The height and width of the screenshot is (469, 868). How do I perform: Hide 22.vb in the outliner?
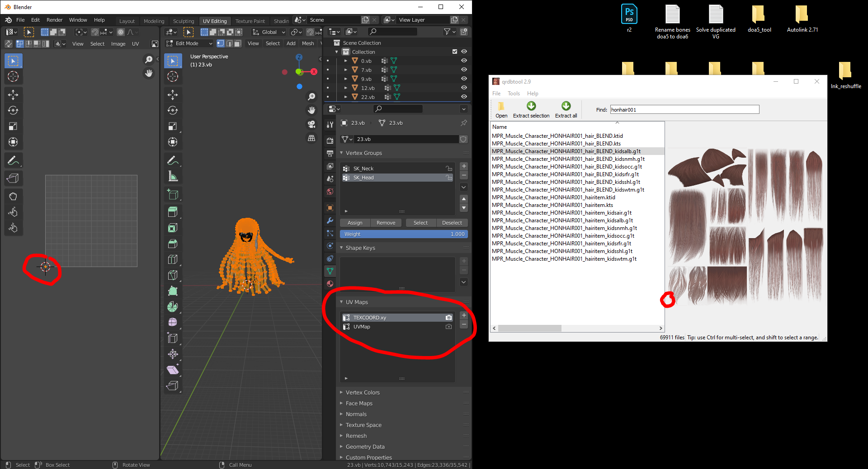464,97
